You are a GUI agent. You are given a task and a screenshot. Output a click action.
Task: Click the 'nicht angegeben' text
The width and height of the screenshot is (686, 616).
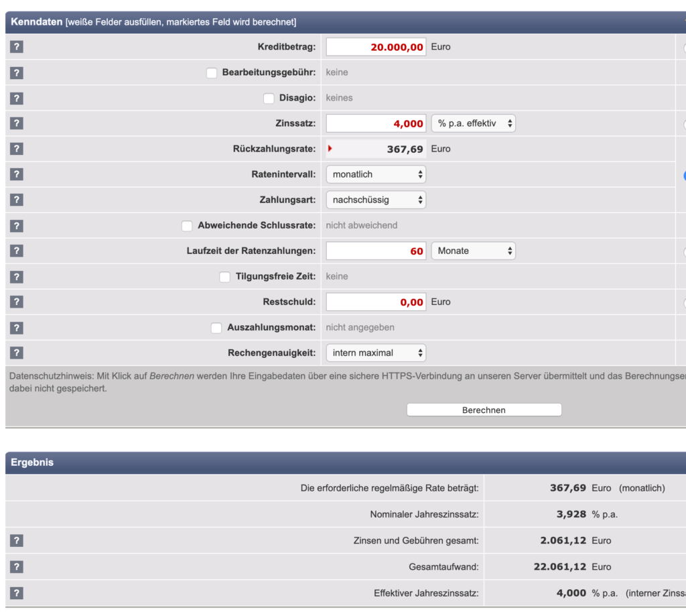point(360,328)
